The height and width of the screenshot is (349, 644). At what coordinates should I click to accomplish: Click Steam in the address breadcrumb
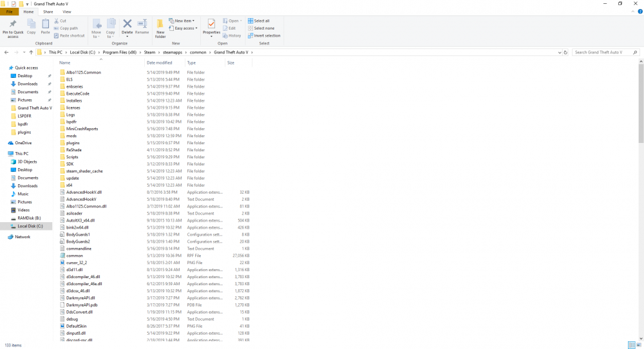tap(149, 53)
